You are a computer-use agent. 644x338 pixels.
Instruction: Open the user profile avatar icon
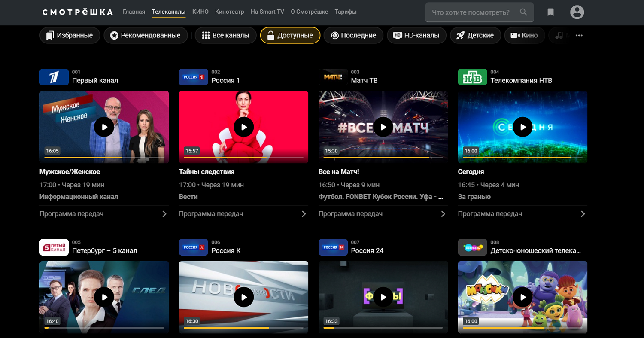(577, 12)
